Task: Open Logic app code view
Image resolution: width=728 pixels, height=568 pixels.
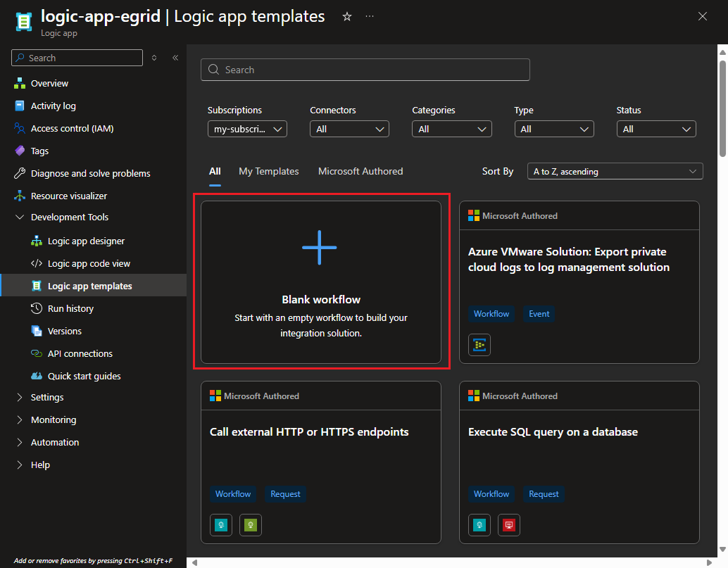Action: click(89, 264)
